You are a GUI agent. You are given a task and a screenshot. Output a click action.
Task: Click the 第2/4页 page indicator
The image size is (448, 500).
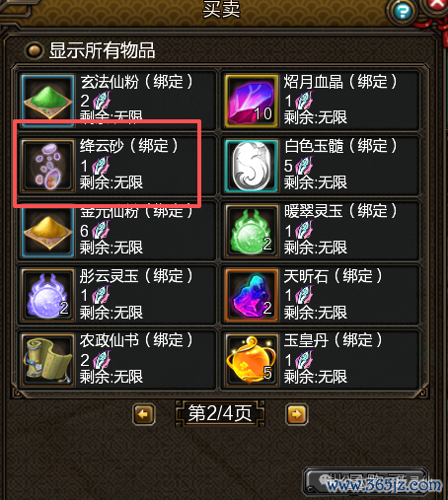[x=220, y=413]
